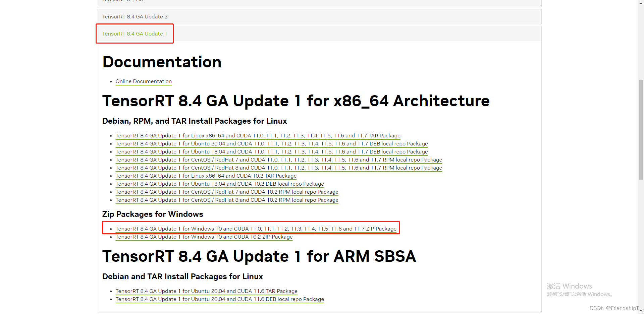
Task: Download Ubuntu 18.04 CUDA 11.0-11.7 DEB package
Action: [272, 152]
